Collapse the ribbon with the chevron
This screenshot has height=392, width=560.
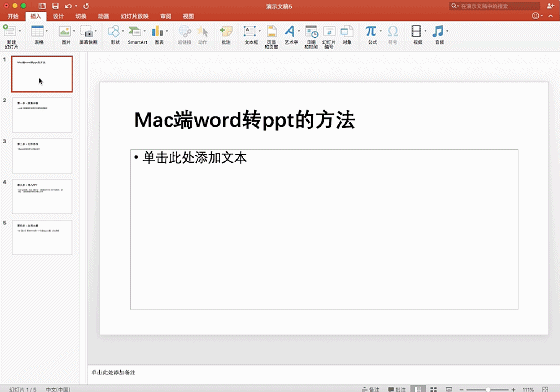[x=551, y=16]
